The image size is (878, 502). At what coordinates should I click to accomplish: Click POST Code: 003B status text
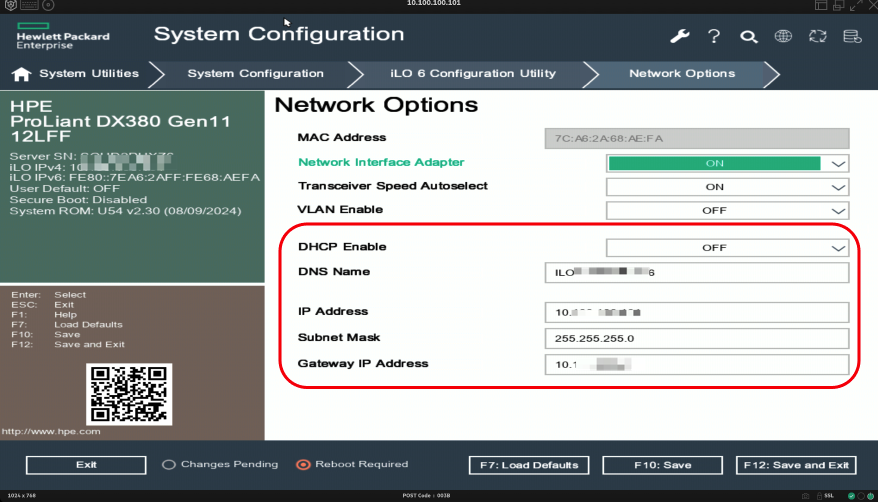pos(426,495)
